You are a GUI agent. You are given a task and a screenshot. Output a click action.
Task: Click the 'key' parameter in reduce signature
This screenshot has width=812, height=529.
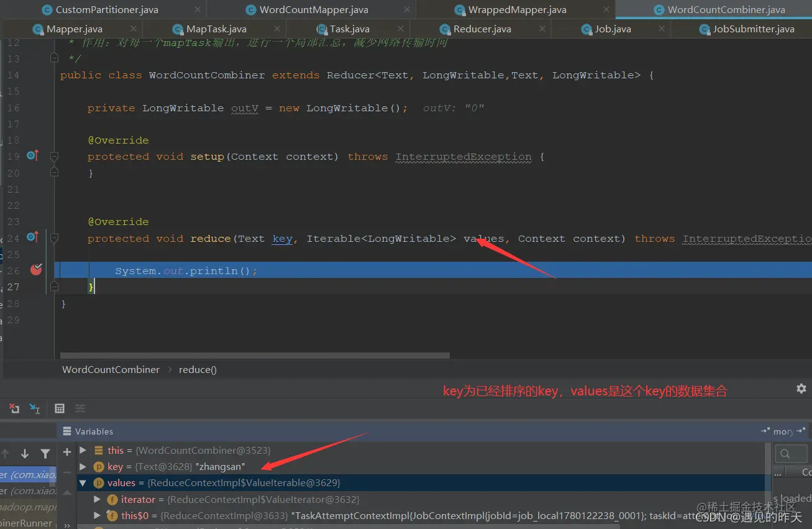[282, 238]
